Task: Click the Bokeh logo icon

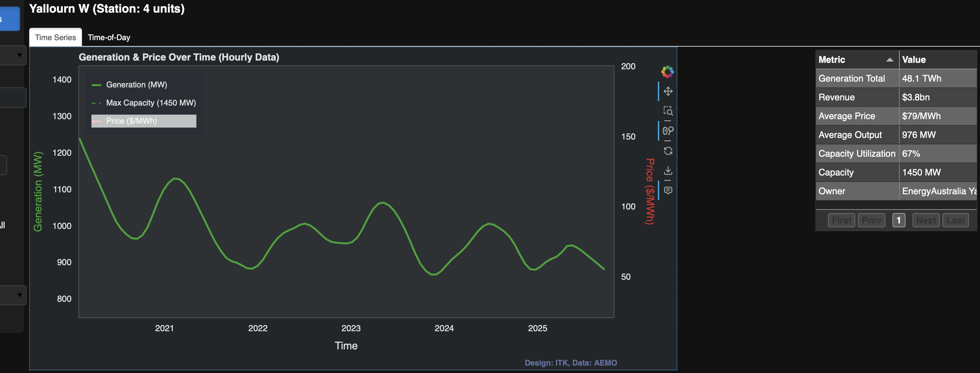Action: 667,72
